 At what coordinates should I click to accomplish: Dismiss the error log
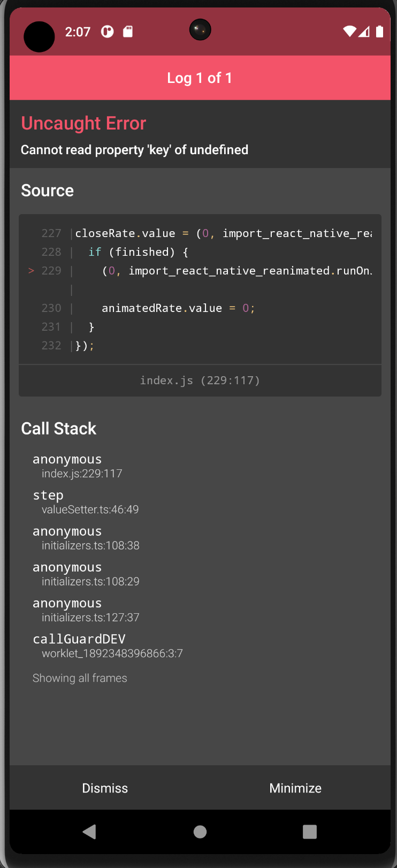(x=105, y=788)
